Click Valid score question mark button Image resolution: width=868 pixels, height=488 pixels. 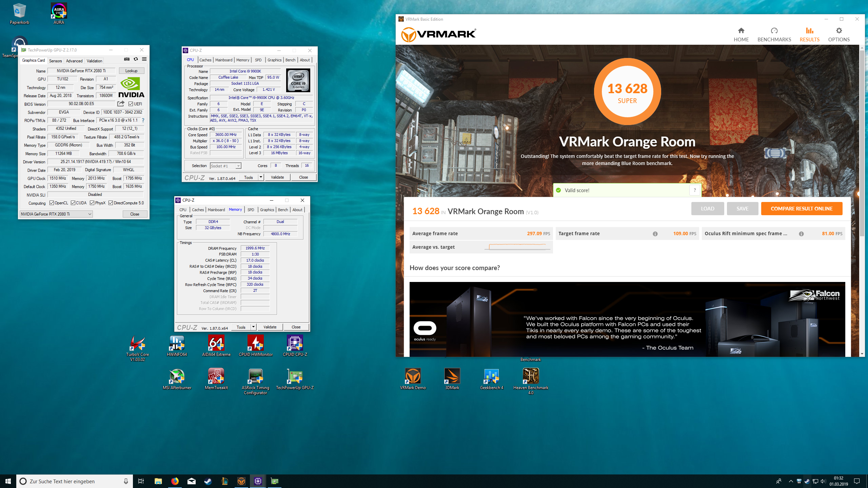tap(694, 190)
